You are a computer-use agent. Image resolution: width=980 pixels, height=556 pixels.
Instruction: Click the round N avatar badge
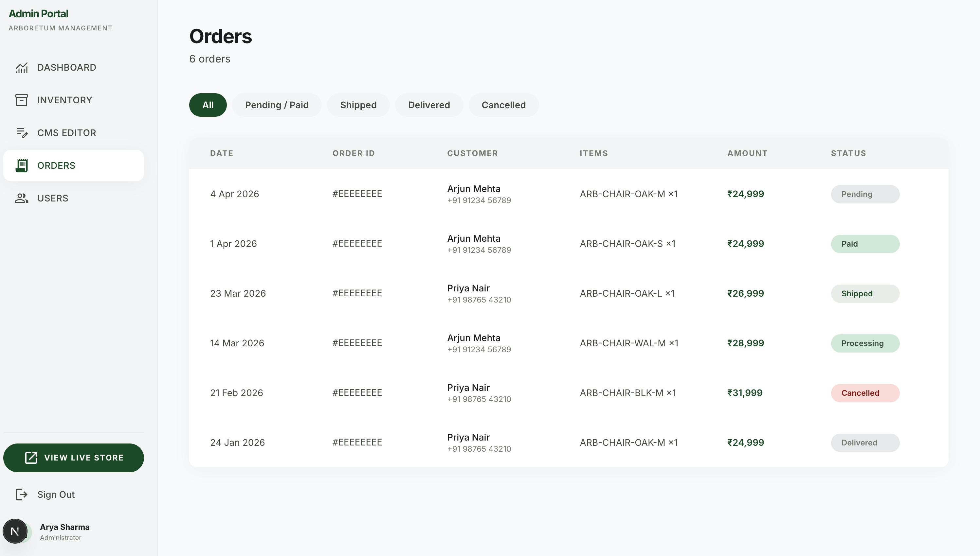pos(15,531)
